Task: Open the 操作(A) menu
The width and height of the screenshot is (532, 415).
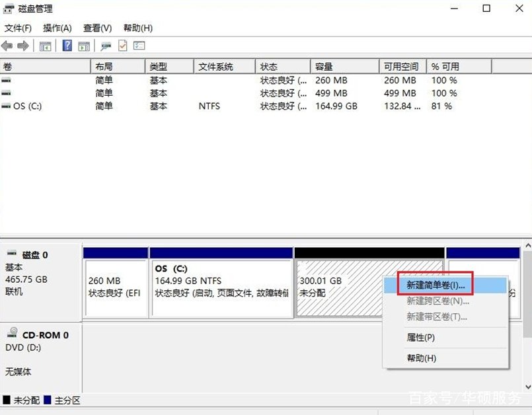Action: click(x=57, y=28)
